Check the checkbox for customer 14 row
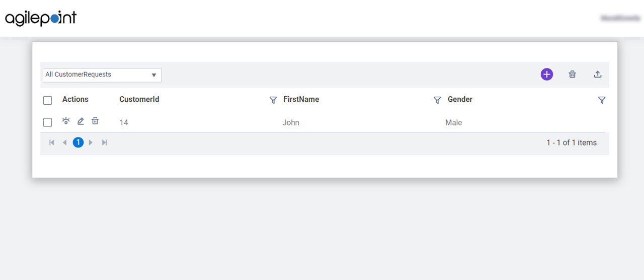 (x=48, y=122)
